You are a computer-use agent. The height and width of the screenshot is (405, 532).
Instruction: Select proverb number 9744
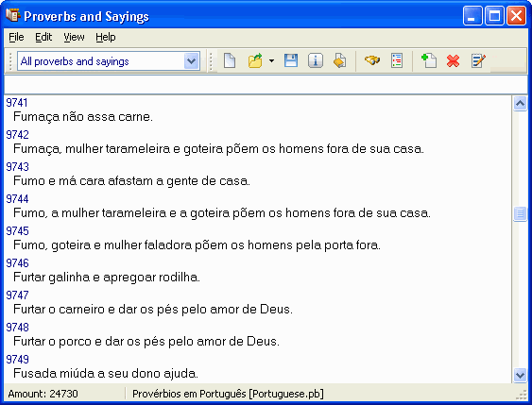[18, 199]
